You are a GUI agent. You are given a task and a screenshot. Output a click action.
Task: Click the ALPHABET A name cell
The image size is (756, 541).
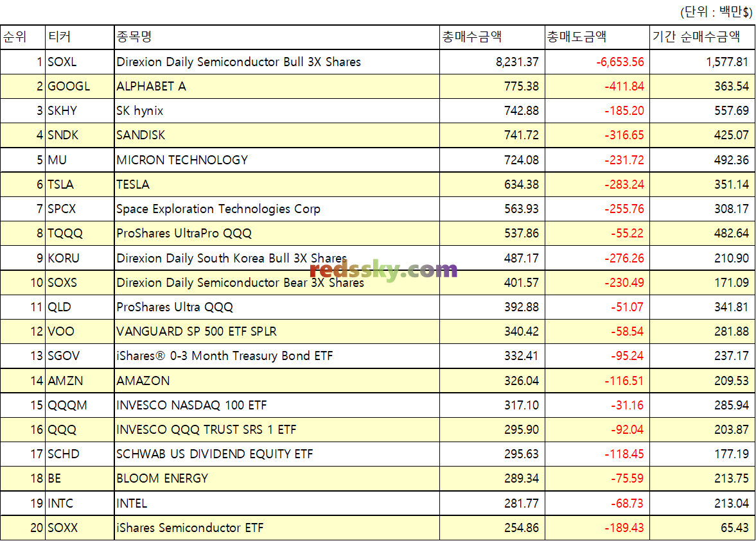277,86
